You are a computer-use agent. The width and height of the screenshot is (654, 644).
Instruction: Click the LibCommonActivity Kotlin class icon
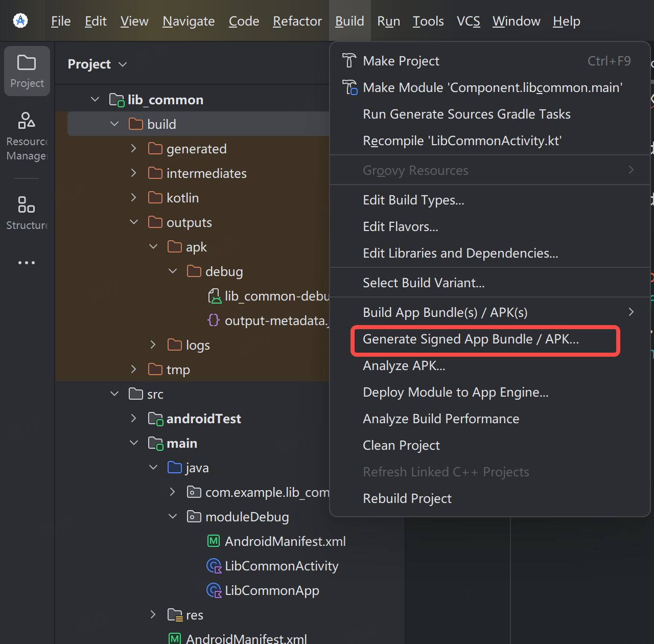point(214,566)
